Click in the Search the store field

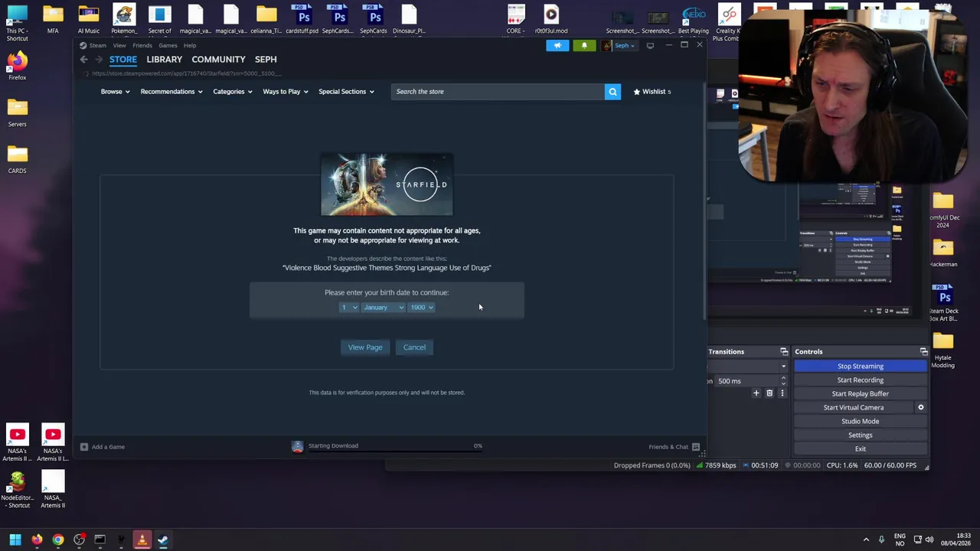(498, 92)
